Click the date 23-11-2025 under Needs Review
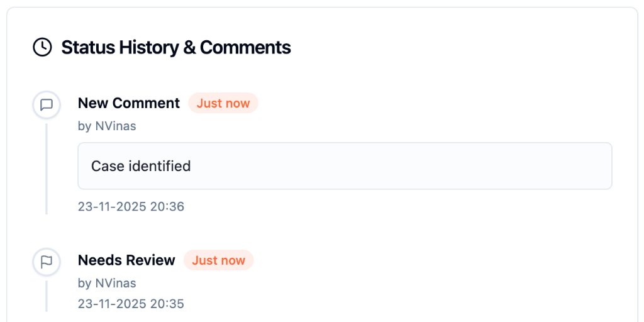The height and width of the screenshot is (322, 644). click(x=111, y=304)
